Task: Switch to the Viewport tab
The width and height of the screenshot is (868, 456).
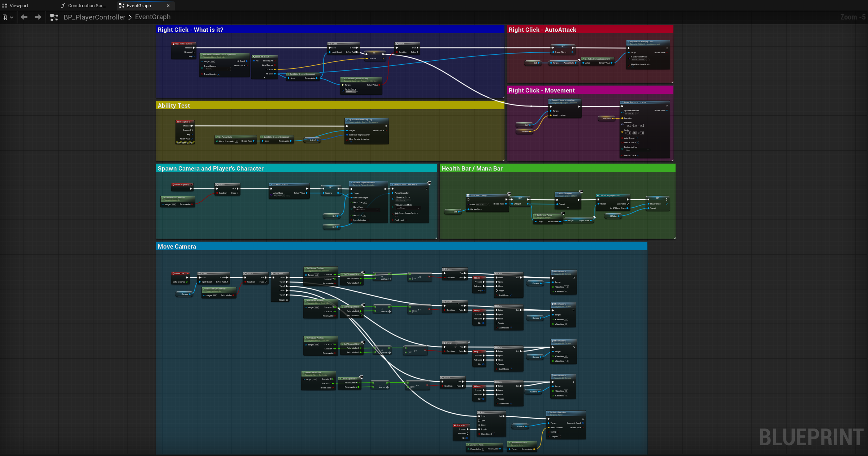Action: (15, 5)
